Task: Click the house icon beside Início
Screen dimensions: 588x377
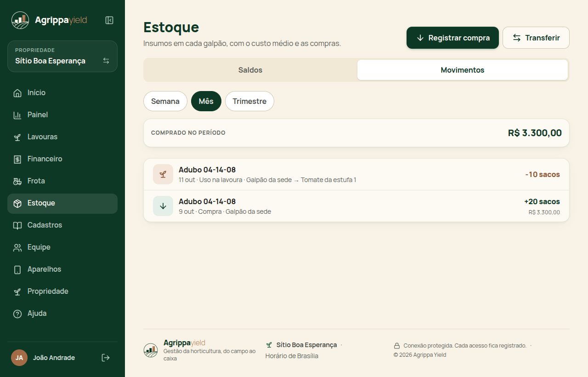Action: pos(17,93)
